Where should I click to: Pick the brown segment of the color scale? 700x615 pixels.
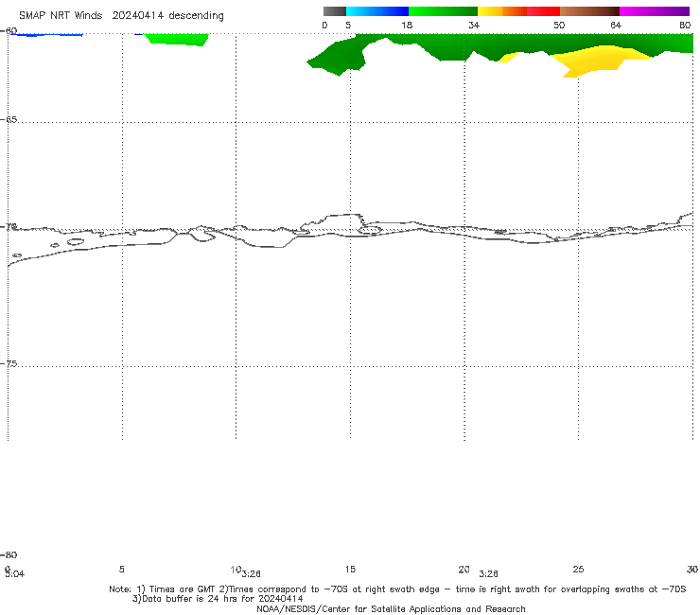click(x=589, y=11)
